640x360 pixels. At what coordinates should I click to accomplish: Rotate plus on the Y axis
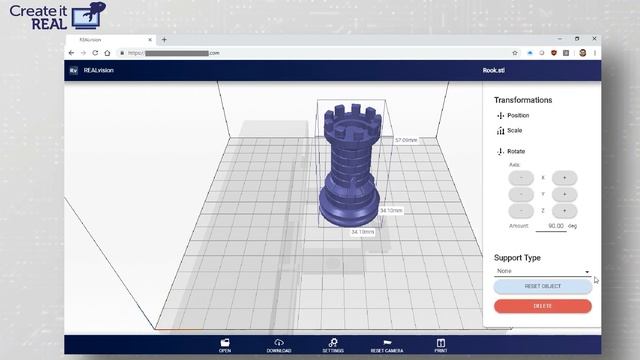click(x=564, y=194)
